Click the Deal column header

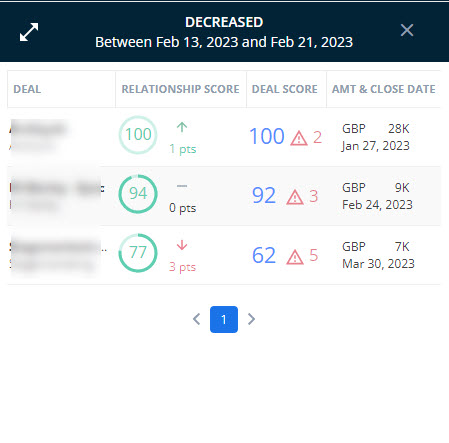pos(27,89)
